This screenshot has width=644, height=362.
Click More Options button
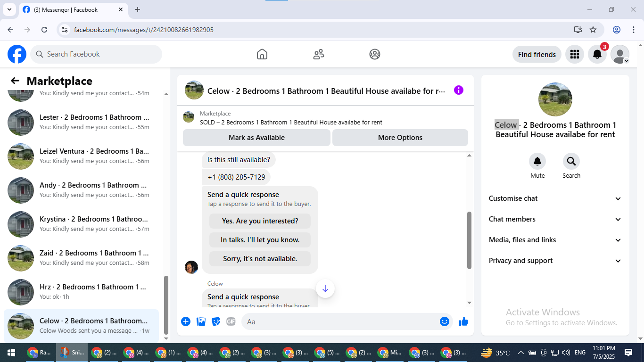tap(400, 138)
